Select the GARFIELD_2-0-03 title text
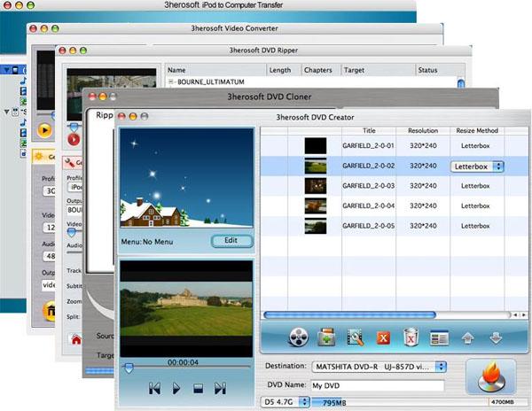This screenshot has height=411, width=532. [368, 186]
